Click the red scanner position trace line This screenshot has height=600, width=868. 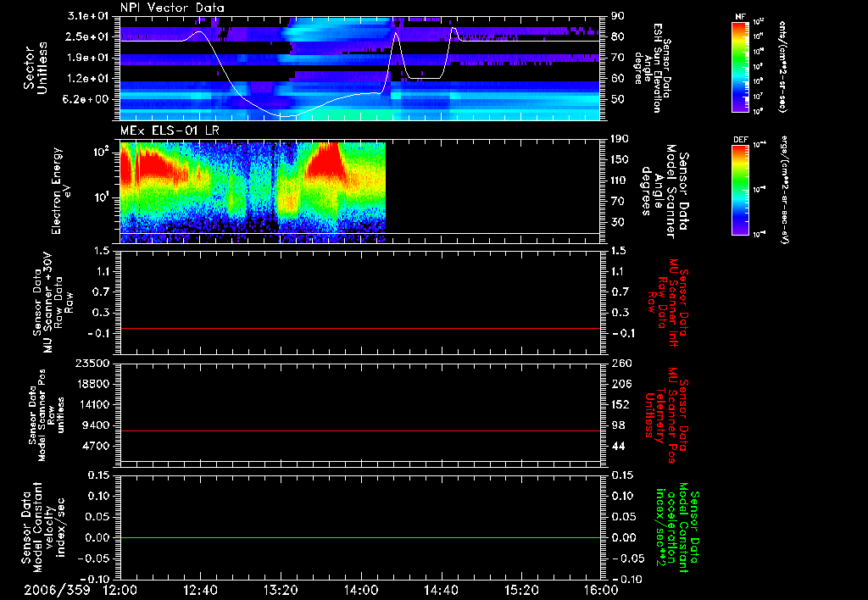click(360, 431)
